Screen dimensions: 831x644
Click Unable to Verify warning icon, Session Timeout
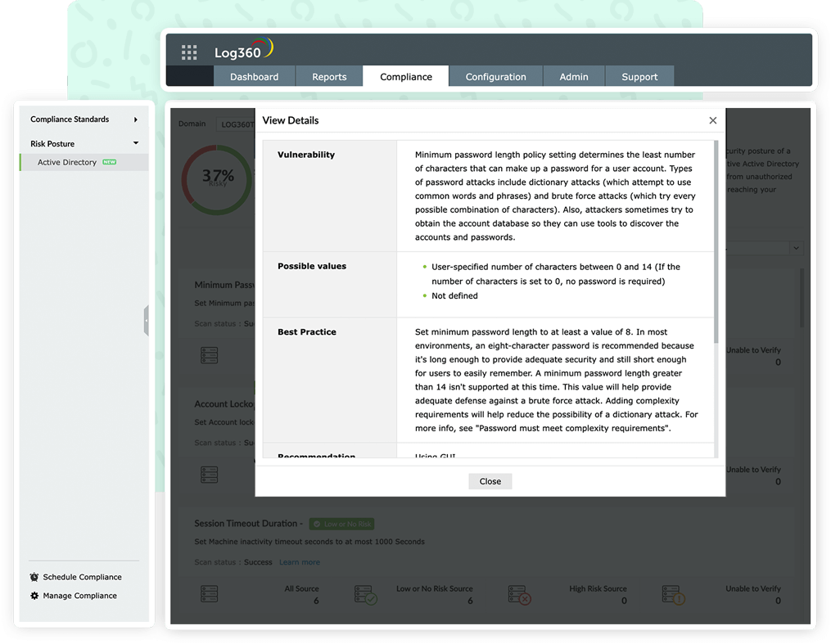pos(674,595)
